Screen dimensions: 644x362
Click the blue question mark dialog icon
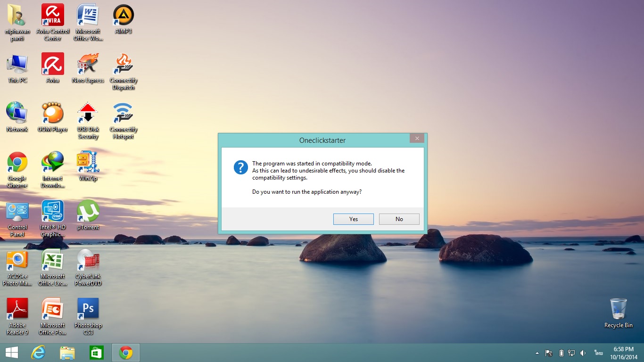241,167
